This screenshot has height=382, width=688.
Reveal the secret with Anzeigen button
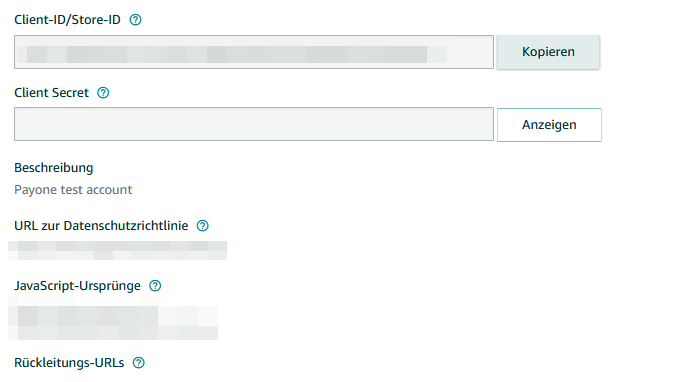pyautogui.click(x=549, y=125)
